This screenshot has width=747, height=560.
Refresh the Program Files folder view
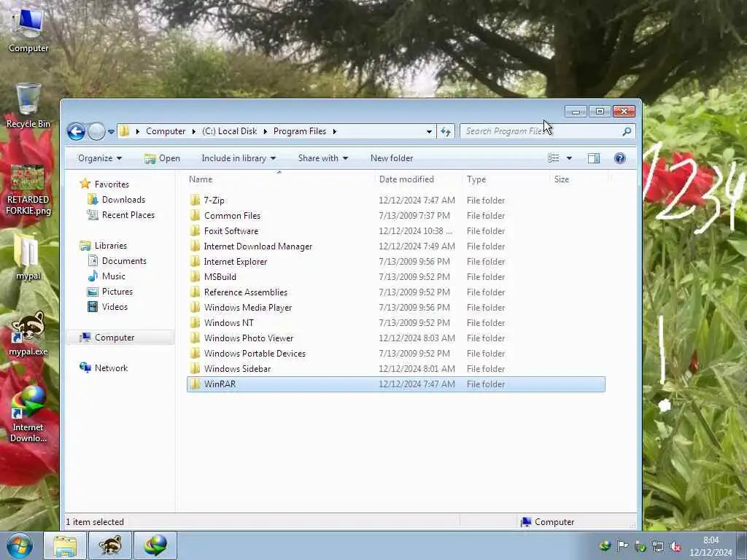[446, 132]
